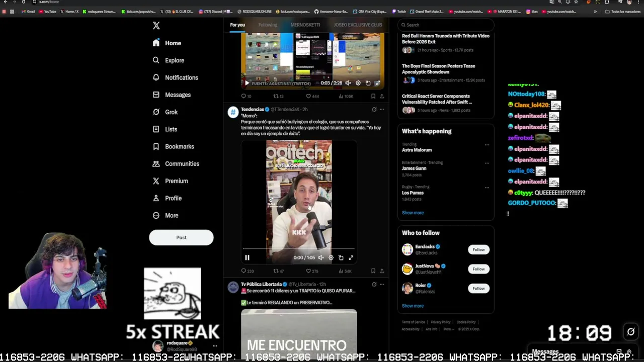
Task: Expand the Messages drawer arrows
Action: pos(629,351)
